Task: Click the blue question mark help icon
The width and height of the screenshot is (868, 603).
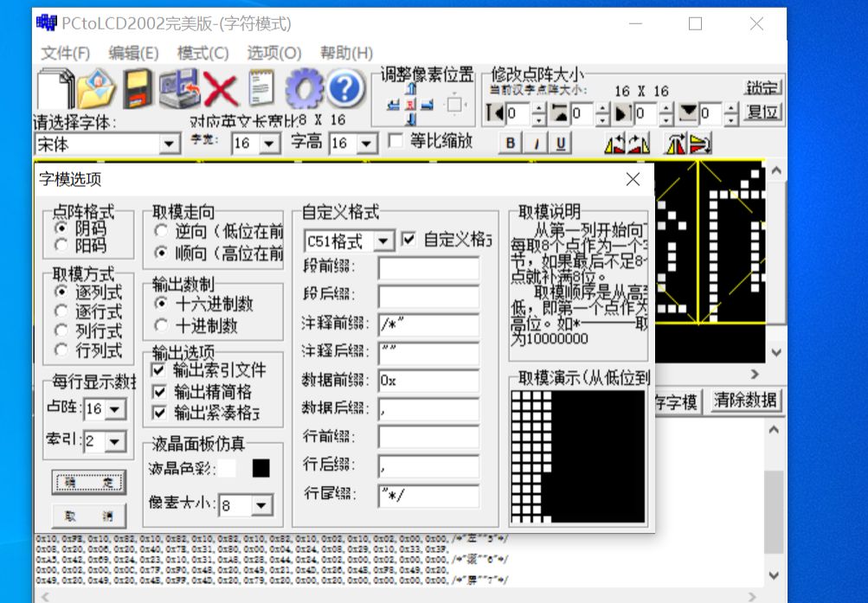Action: coord(345,88)
